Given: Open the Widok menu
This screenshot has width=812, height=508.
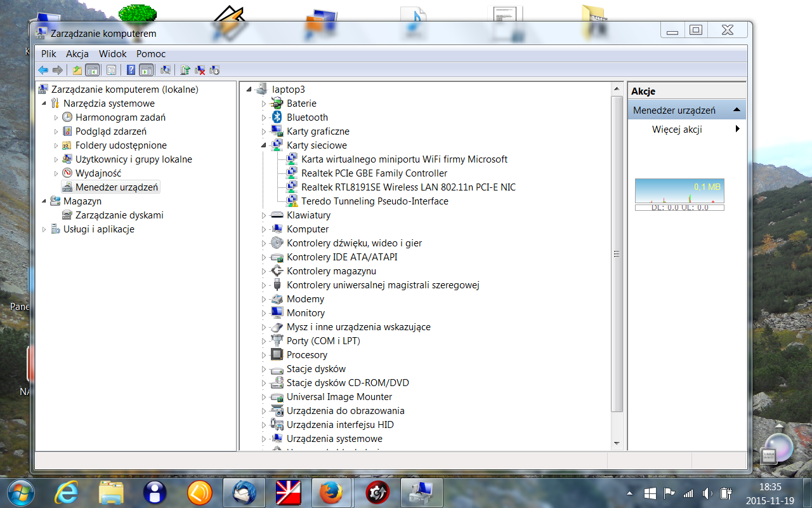Looking at the screenshot, I should pyautogui.click(x=112, y=54).
